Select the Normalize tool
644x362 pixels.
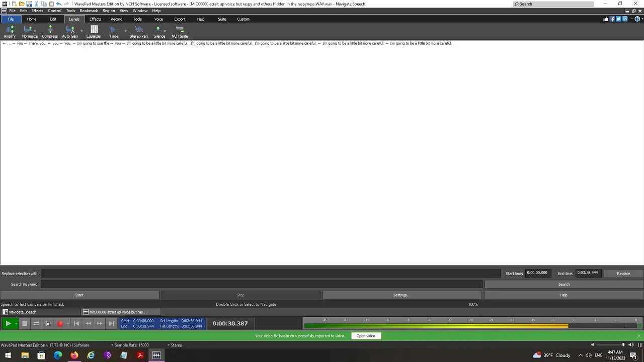(29, 32)
